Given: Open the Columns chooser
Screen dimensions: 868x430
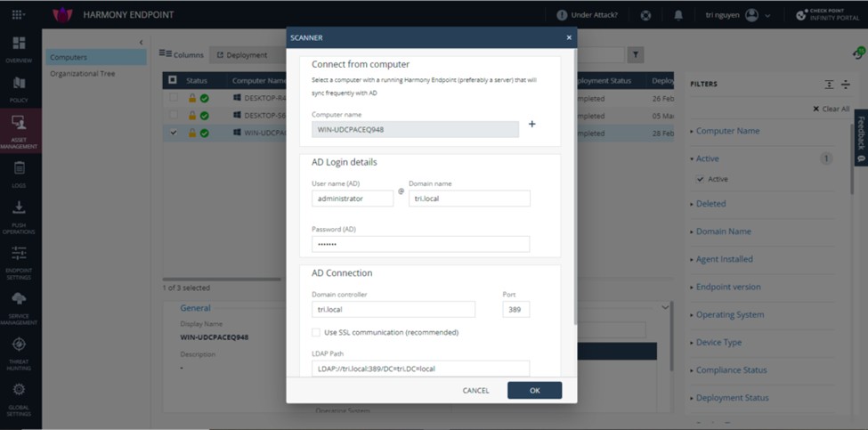Looking at the screenshot, I should coord(181,55).
